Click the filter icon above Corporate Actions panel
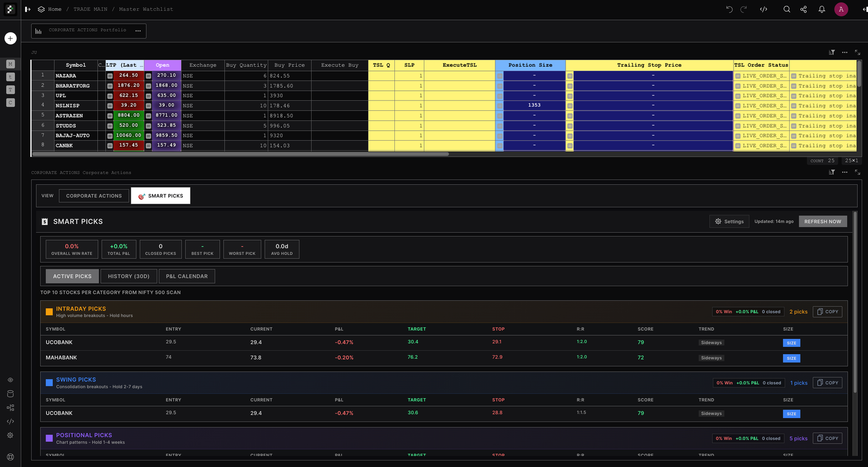Screen dimensions: 868x467 tap(832, 172)
